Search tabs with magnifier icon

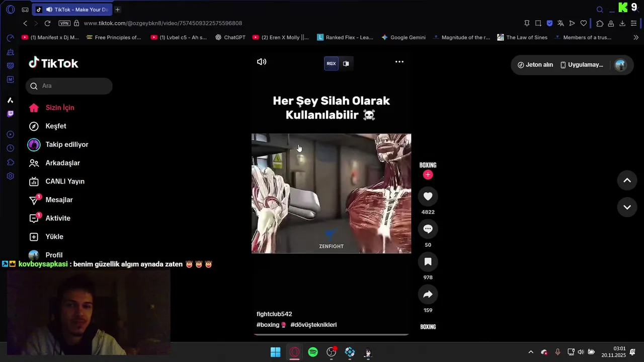[600, 10]
